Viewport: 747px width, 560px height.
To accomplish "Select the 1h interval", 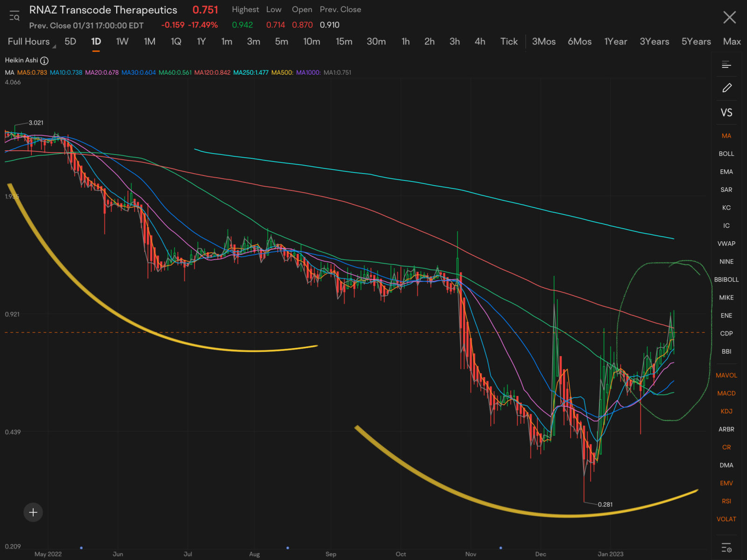I will tap(406, 42).
